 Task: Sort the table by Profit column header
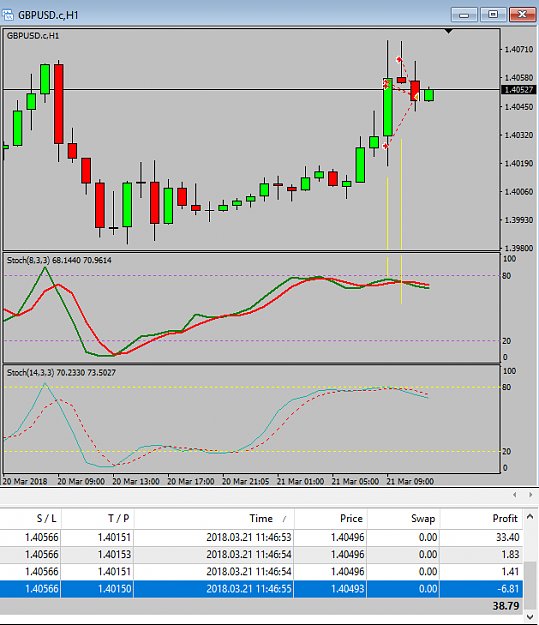click(x=505, y=518)
